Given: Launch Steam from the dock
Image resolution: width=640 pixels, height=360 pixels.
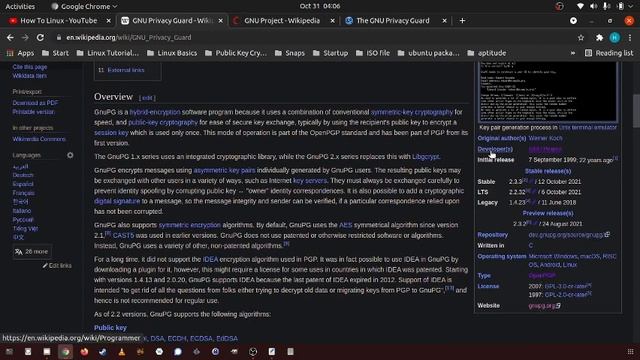Looking at the screenshot, I should [x=103, y=352].
